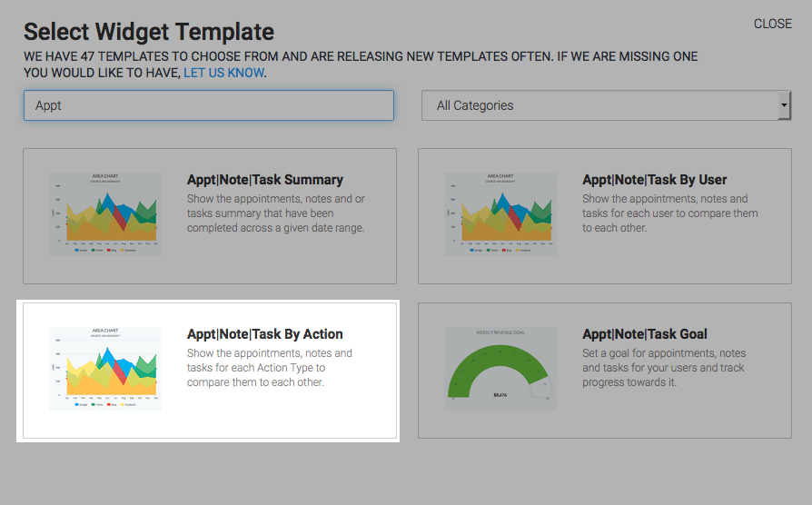Close the Select Widget Template dialog

(773, 24)
